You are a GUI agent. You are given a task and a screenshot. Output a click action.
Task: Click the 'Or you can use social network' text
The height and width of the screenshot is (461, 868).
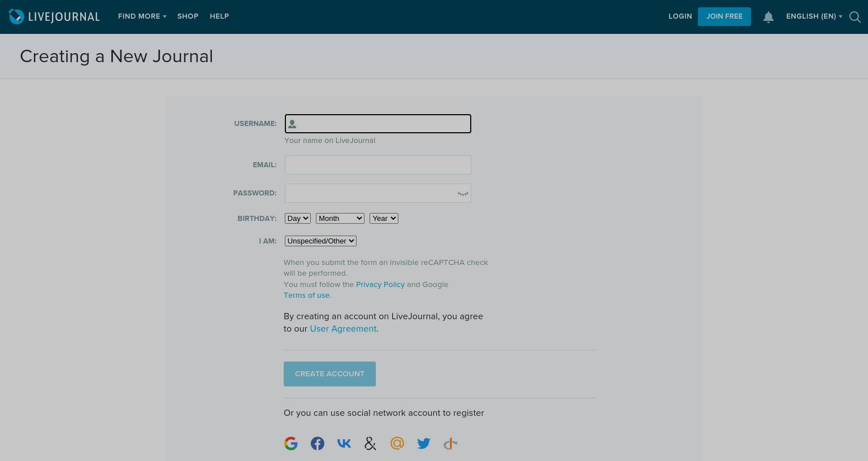click(x=384, y=413)
